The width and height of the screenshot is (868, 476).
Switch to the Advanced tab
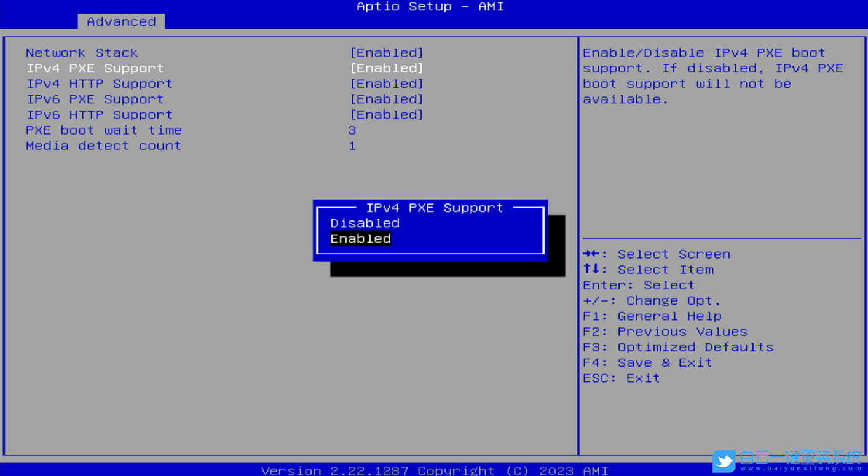coord(120,21)
